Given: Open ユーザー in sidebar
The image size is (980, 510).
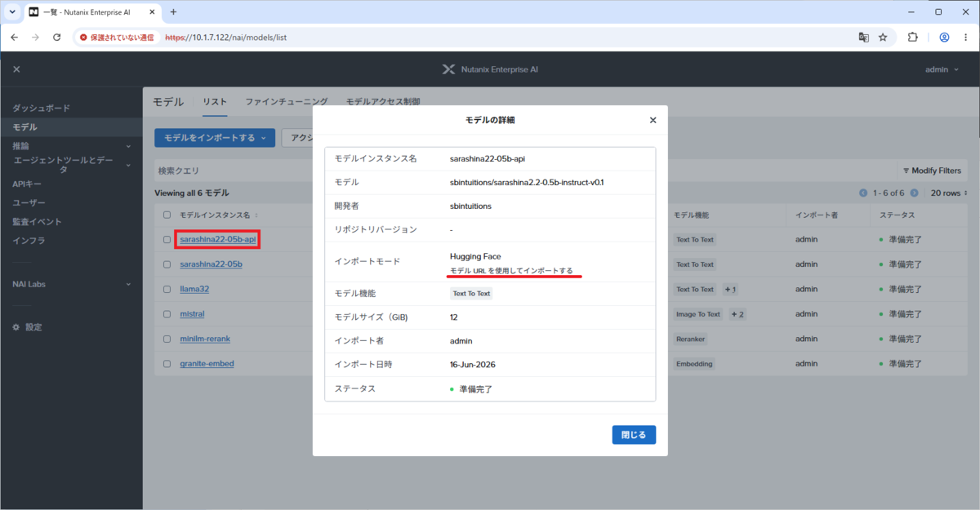Looking at the screenshot, I should point(29,202).
